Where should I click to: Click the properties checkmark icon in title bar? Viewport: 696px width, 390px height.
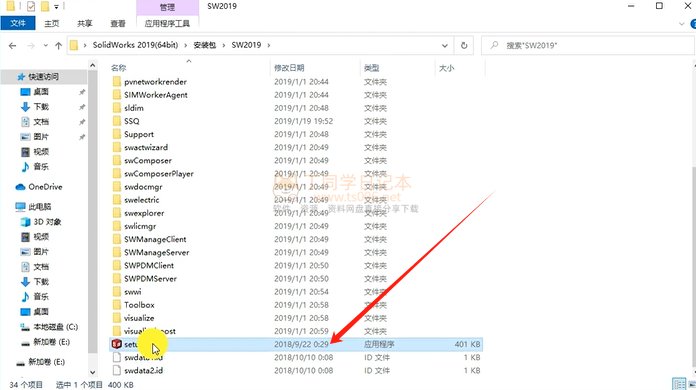[31, 6]
